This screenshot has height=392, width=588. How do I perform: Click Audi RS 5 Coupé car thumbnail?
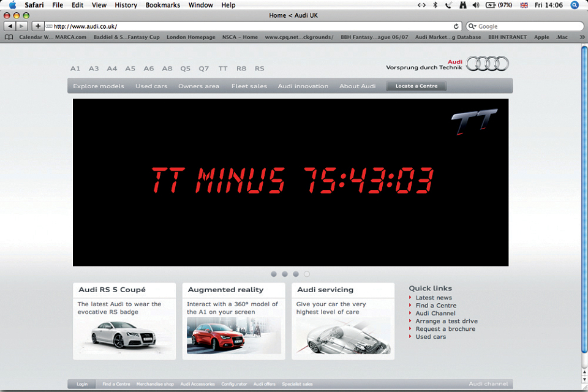click(124, 335)
